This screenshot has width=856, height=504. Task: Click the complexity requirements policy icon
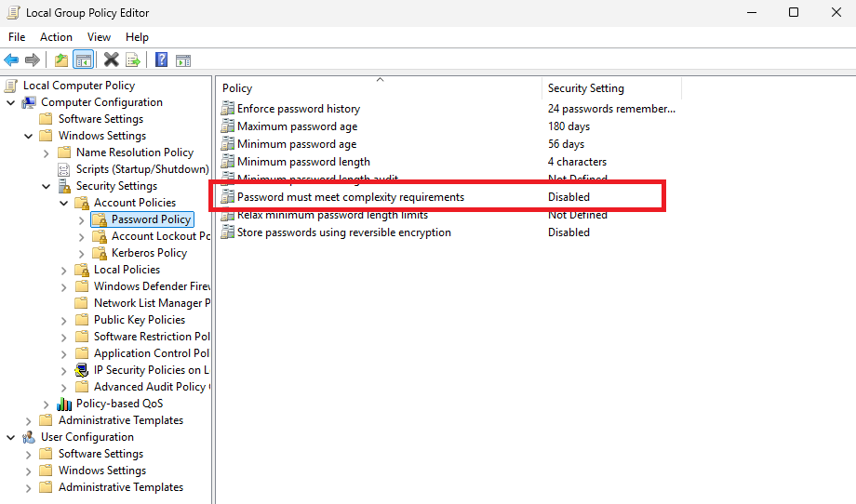click(x=228, y=197)
